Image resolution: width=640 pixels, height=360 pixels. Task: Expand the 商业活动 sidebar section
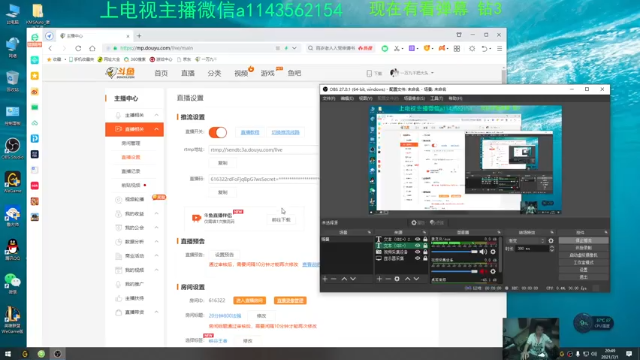(157, 256)
